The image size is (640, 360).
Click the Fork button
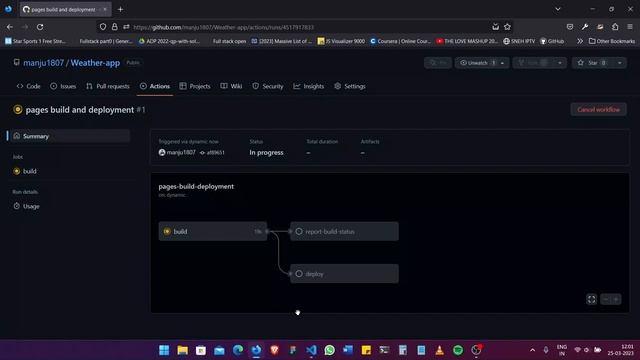533,63
